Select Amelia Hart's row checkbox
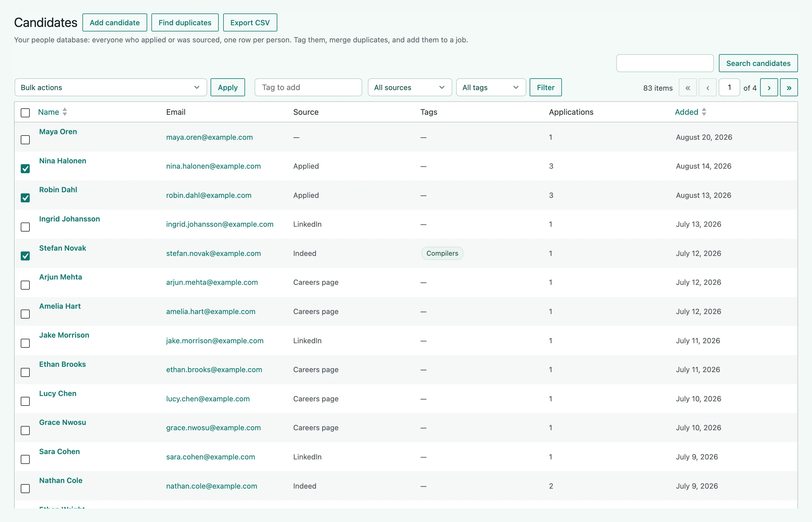 26,314
